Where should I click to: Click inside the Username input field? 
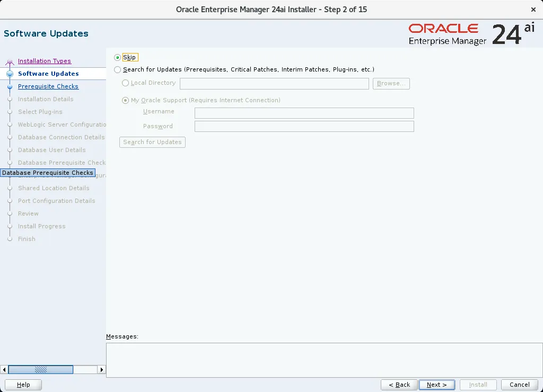point(304,113)
